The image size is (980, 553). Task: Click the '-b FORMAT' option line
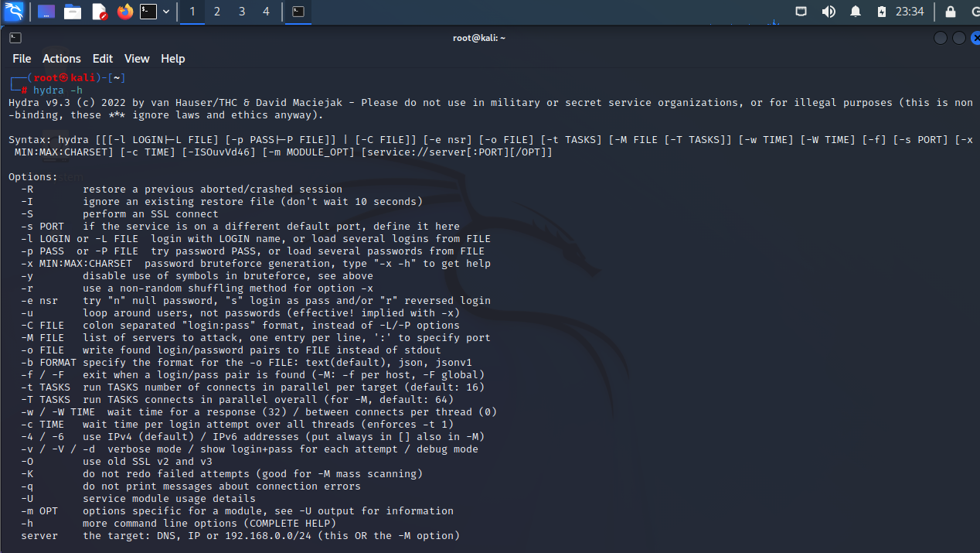pos(247,363)
